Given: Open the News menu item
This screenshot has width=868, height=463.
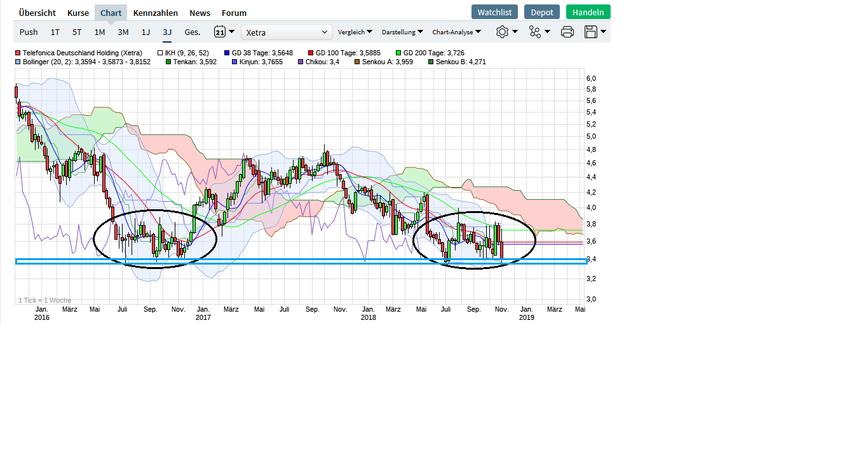Looking at the screenshot, I should tap(200, 13).
